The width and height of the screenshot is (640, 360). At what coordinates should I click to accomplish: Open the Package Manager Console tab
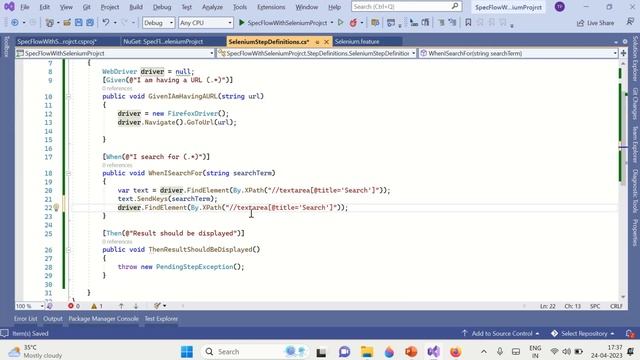tap(103, 319)
